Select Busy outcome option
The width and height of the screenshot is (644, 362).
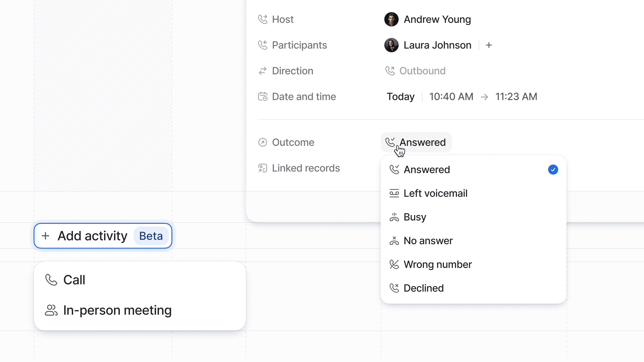tap(415, 217)
